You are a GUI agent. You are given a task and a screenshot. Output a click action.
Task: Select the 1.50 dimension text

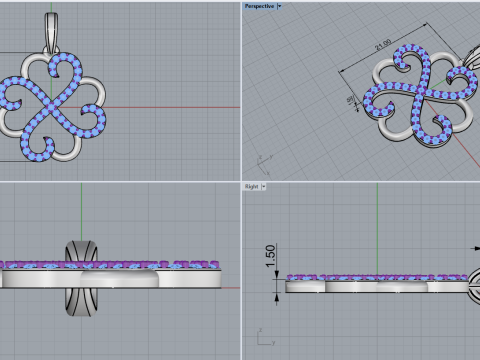pyautogui.click(x=271, y=256)
